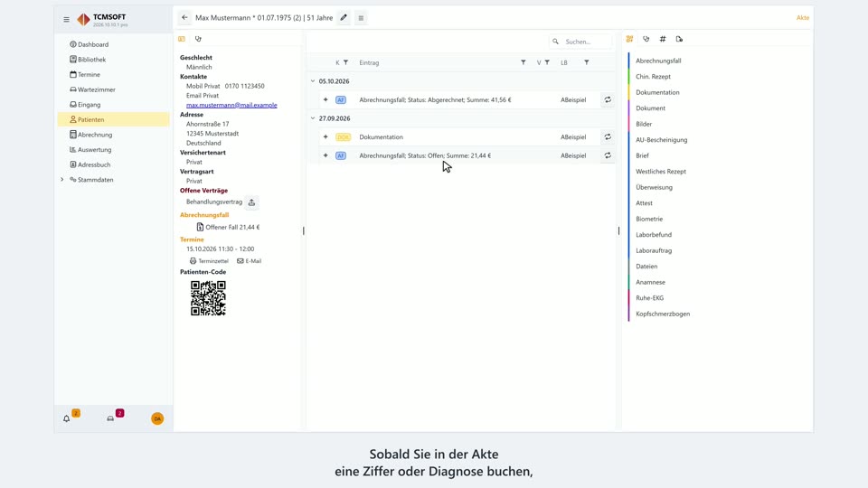Image resolution: width=868 pixels, height=488 pixels.
Task: Open the waiting room car icon
Action: pyautogui.click(x=110, y=418)
